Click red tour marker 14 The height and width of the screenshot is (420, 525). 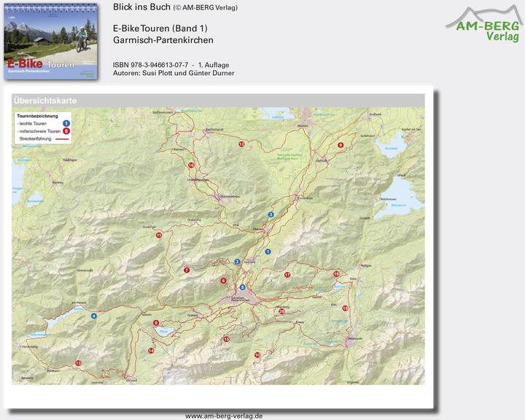pos(151,350)
